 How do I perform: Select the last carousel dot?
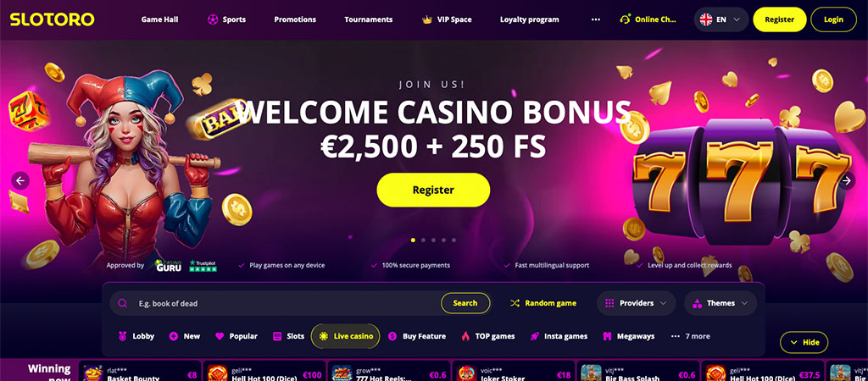point(454,240)
